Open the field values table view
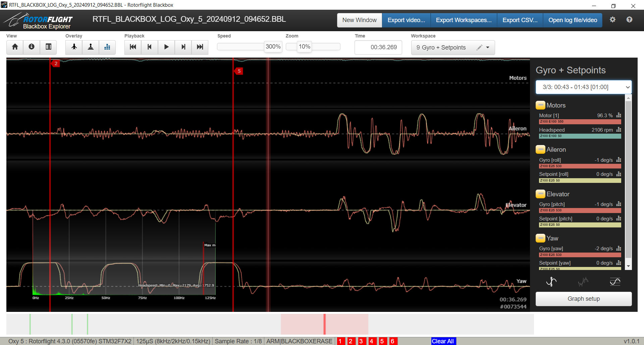 [x=48, y=47]
